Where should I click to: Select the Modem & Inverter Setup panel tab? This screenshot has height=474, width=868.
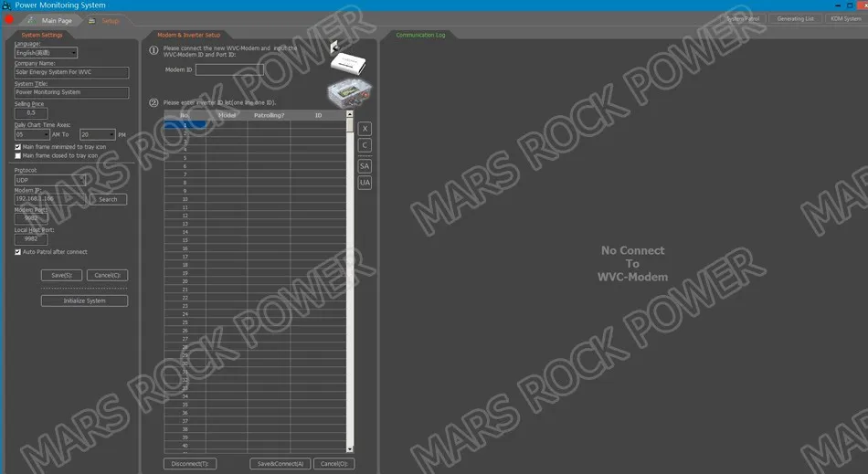click(189, 35)
